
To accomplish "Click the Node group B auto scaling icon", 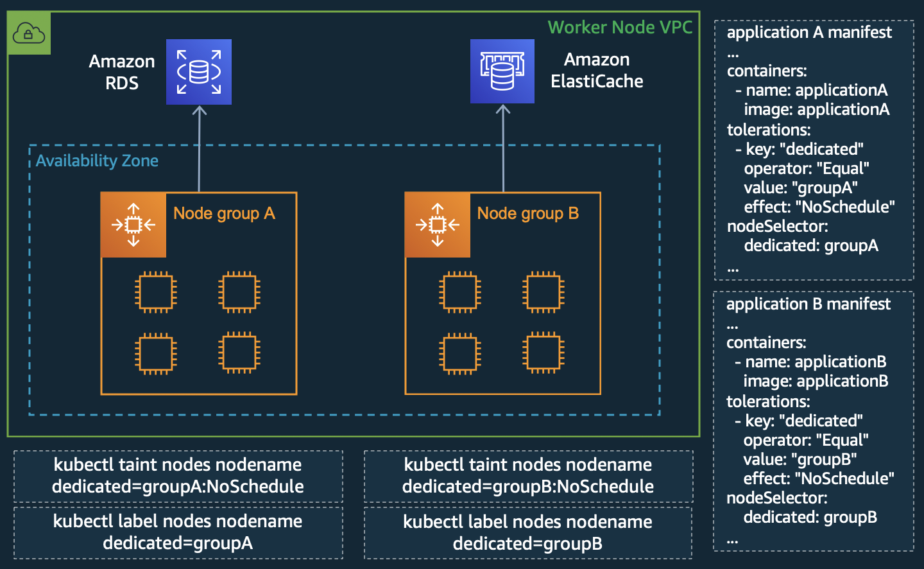I will click(x=438, y=225).
